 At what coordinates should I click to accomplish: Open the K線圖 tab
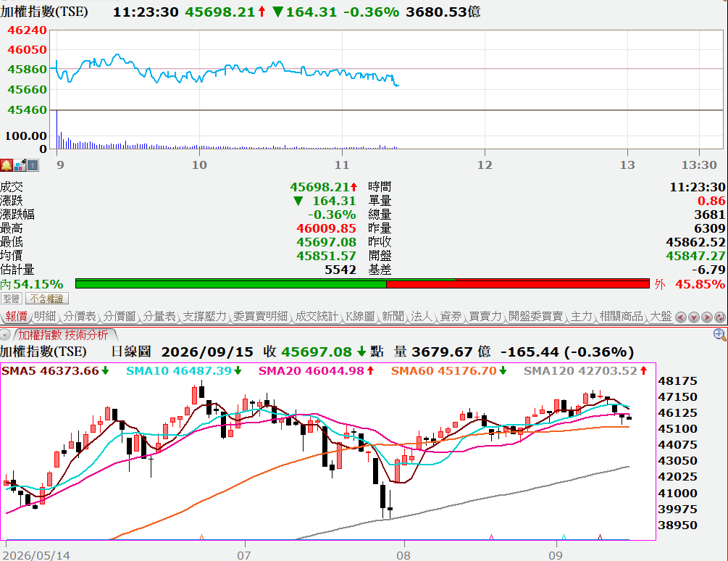pyautogui.click(x=360, y=316)
